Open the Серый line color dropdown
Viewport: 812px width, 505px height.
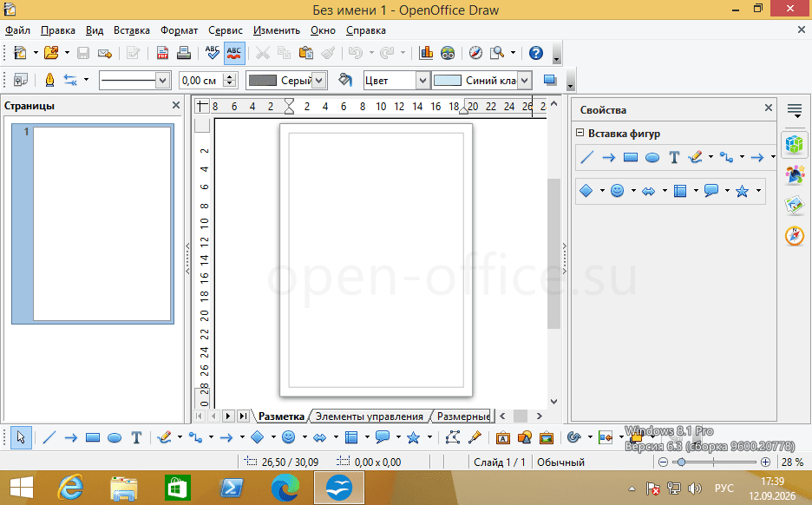click(319, 81)
